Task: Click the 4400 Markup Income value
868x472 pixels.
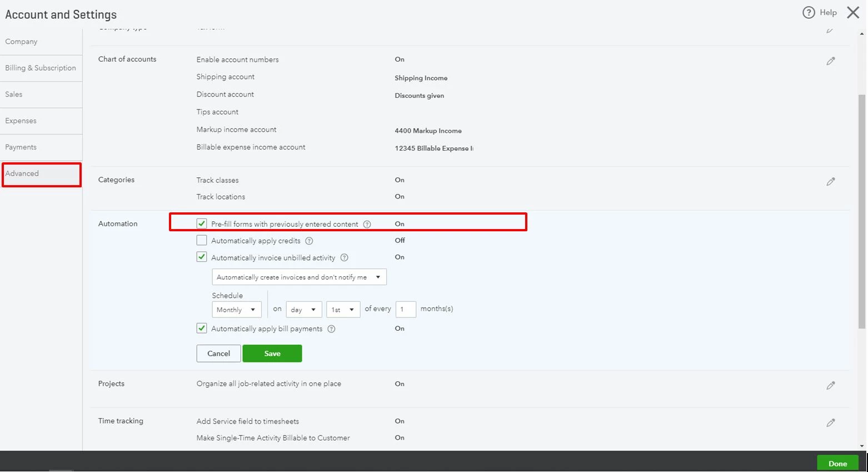Action: (428, 131)
